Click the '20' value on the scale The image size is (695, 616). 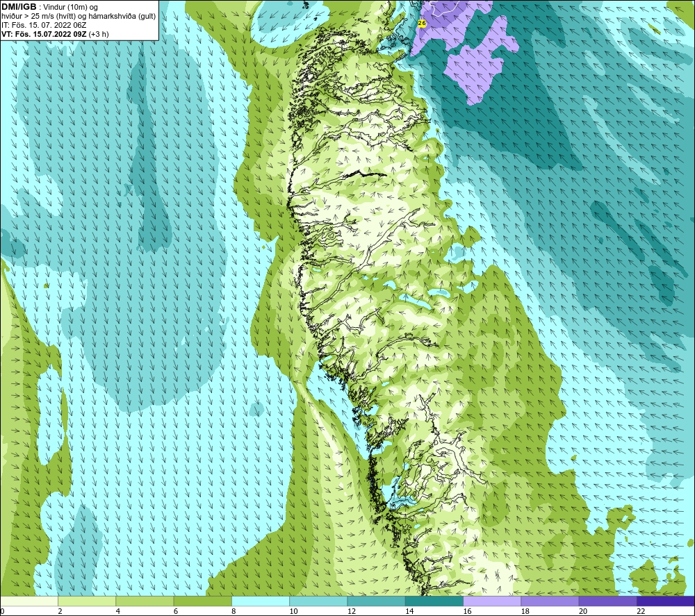pos(583,611)
